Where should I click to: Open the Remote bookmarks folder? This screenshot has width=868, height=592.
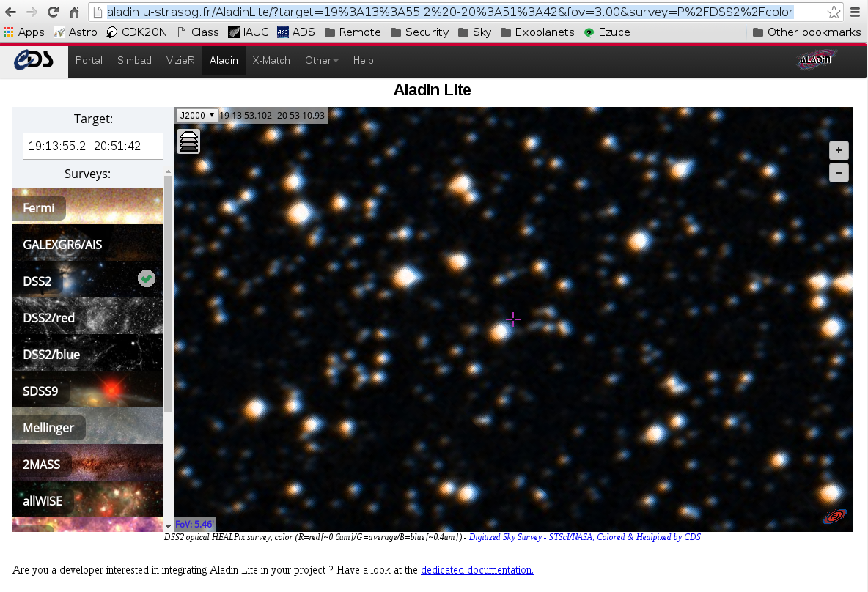[353, 32]
